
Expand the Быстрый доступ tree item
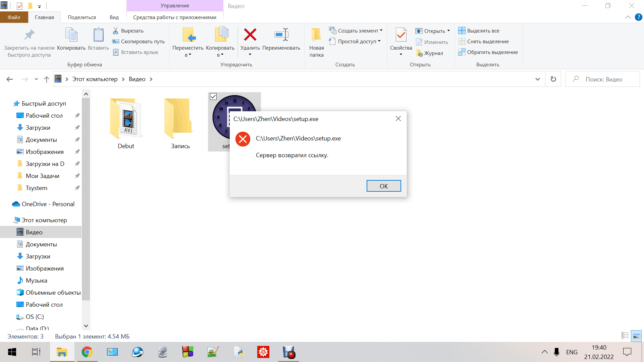coord(7,104)
